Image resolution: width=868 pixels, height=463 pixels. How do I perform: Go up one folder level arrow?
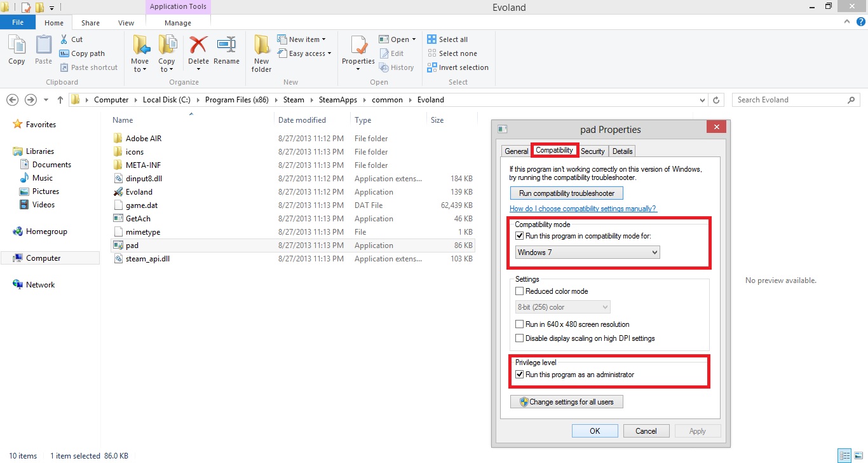[60, 100]
